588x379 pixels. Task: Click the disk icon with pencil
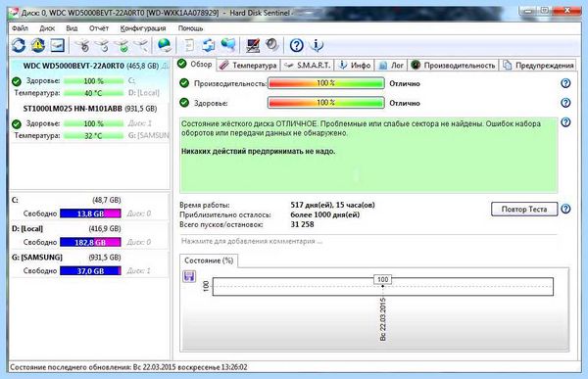click(x=141, y=45)
